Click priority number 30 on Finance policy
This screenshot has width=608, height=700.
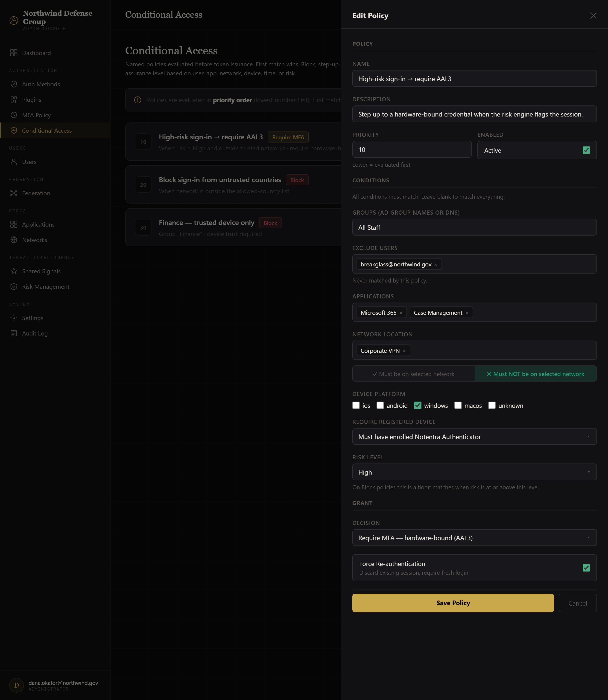pos(143,227)
